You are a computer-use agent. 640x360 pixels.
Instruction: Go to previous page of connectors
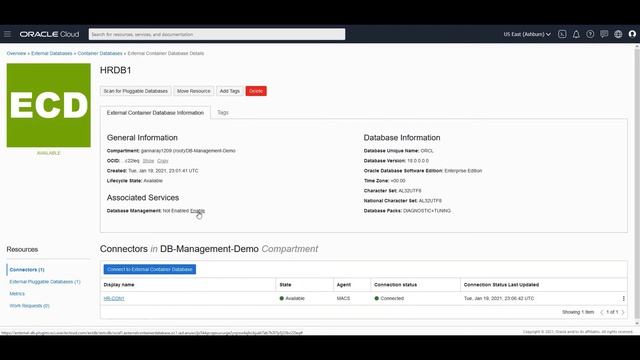click(601, 312)
